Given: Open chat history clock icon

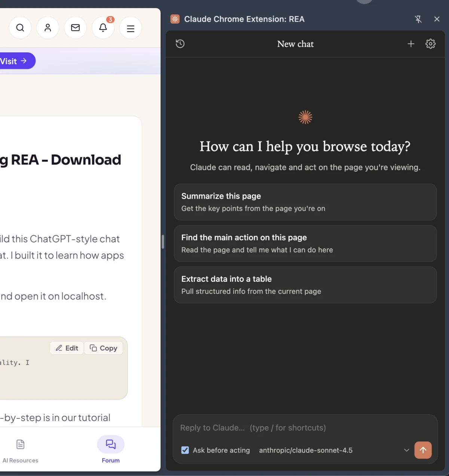Looking at the screenshot, I should (180, 44).
